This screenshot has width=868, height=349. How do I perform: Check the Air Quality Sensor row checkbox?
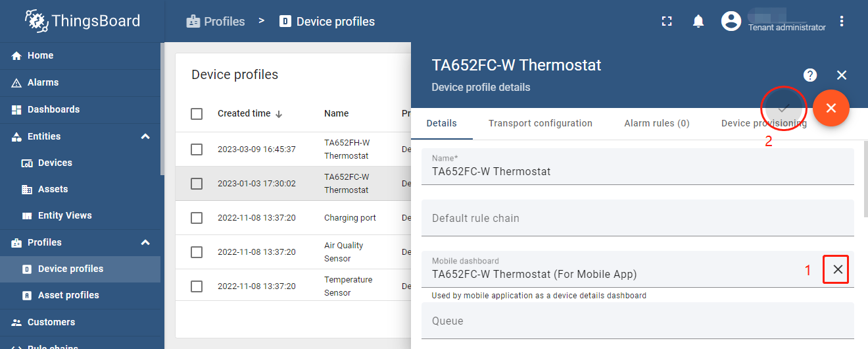197,252
